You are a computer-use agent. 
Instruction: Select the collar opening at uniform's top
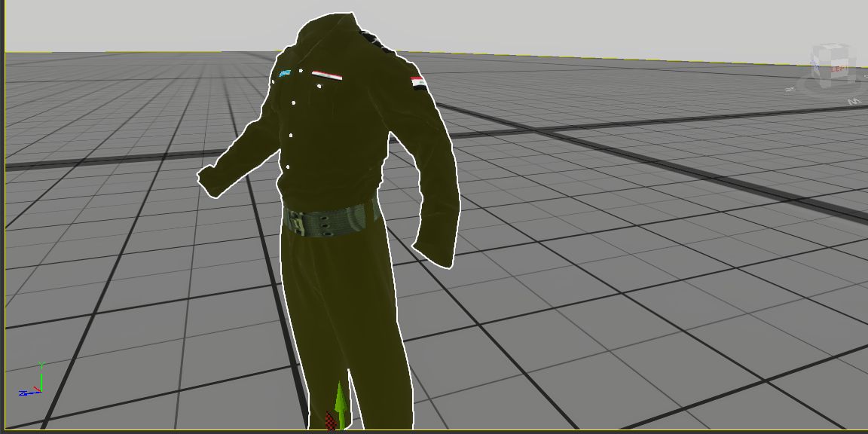(x=328, y=23)
